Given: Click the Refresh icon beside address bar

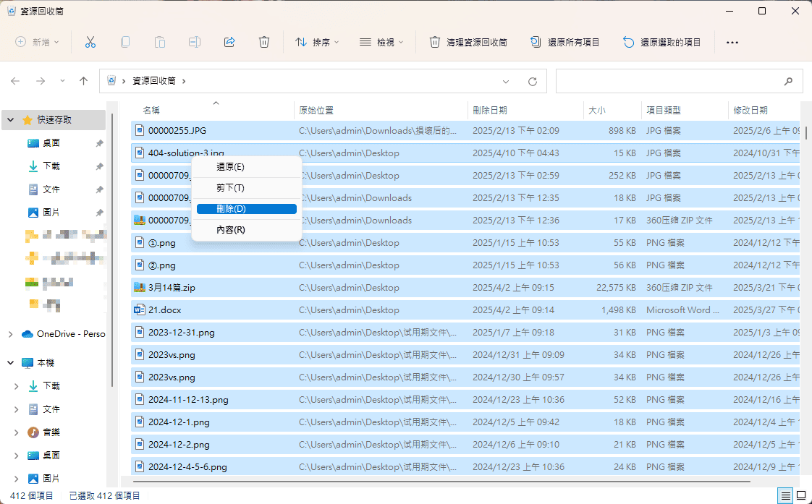Looking at the screenshot, I should coord(533,81).
